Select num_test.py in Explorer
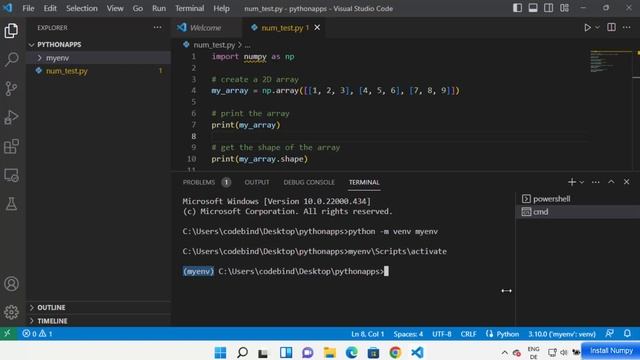The width and height of the screenshot is (640, 360). pyautogui.click(x=98, y=71)
